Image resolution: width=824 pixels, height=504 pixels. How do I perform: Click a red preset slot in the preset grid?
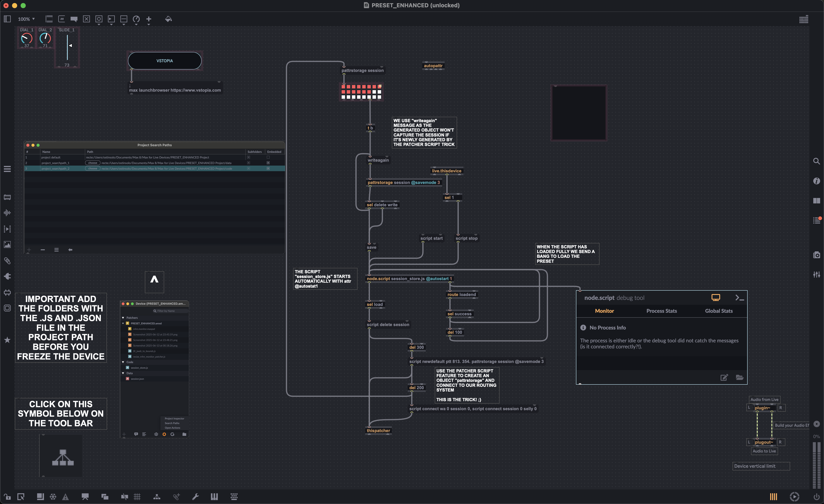click(353, 87)
